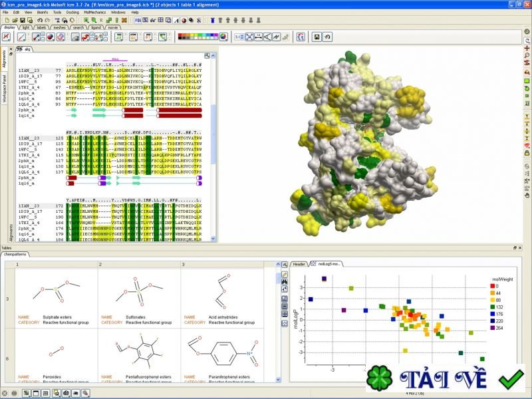Click the angle measurement icon
Screen dimensions: 532x399
[267, 37]
